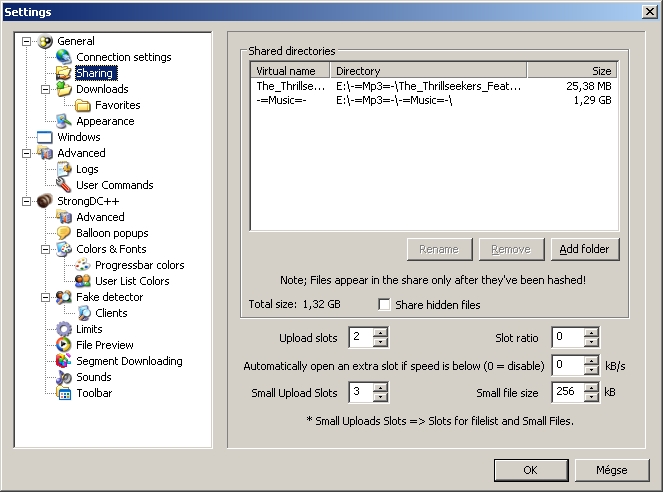This screenshot has height=492, width=663.
Task: Sort shared directories by Size column
Action: tap(572, 71)
